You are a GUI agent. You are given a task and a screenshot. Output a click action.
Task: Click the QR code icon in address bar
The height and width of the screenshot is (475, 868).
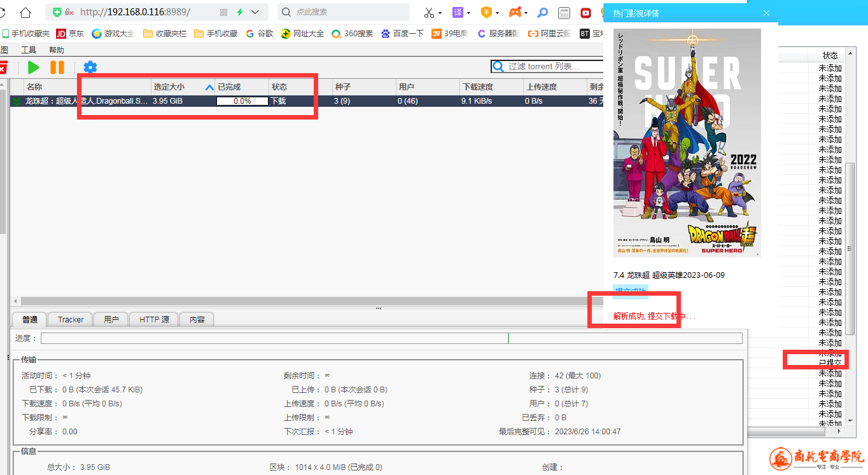[223, 13]
